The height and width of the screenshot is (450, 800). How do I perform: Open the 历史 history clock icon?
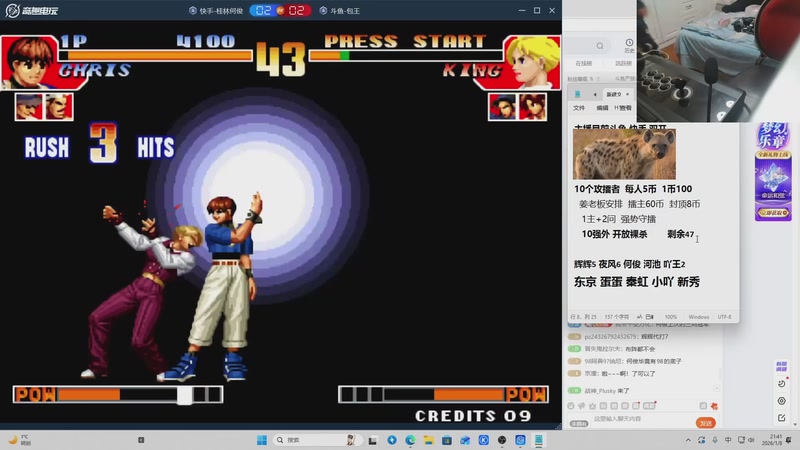629,45
